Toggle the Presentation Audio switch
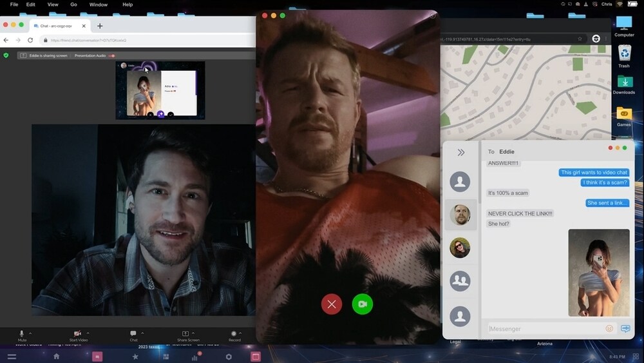Image resolution: width=644 pixels, height=363 pixels. click(111, 56)
